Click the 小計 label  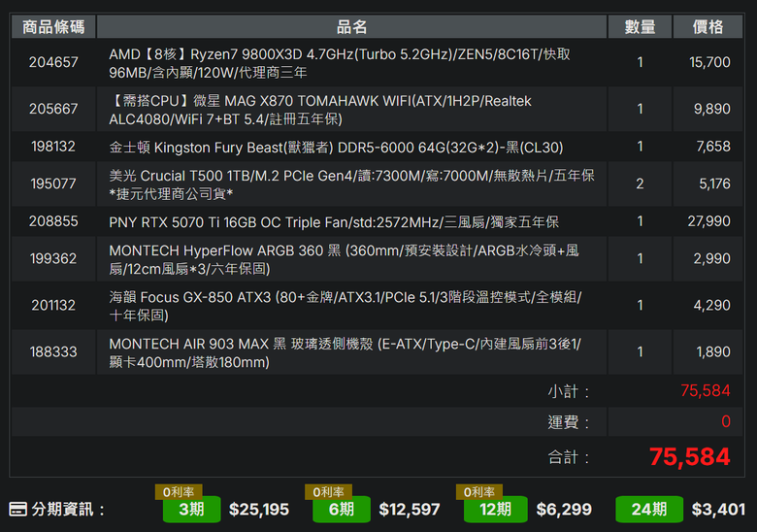(568, 391)
